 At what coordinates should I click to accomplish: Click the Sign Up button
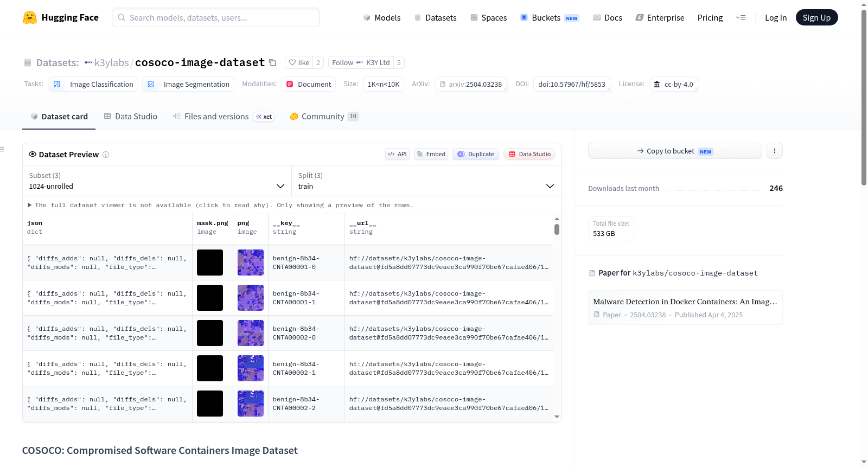pos(816,17)
